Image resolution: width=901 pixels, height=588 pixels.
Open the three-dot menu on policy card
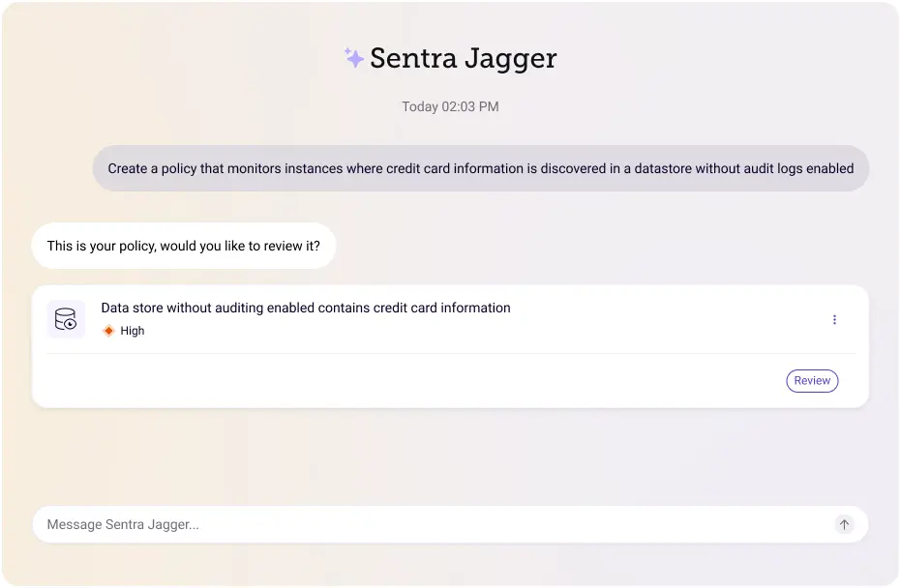tap(834, 320)
